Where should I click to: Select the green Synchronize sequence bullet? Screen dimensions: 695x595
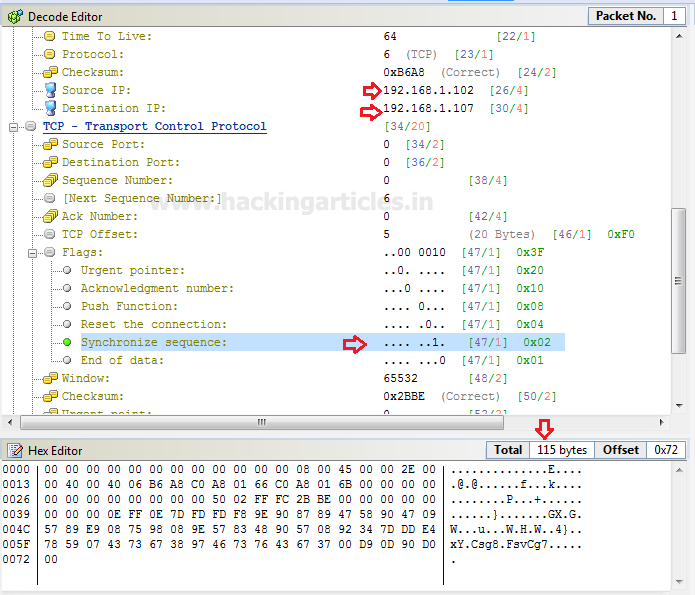[x=67, y=342]
